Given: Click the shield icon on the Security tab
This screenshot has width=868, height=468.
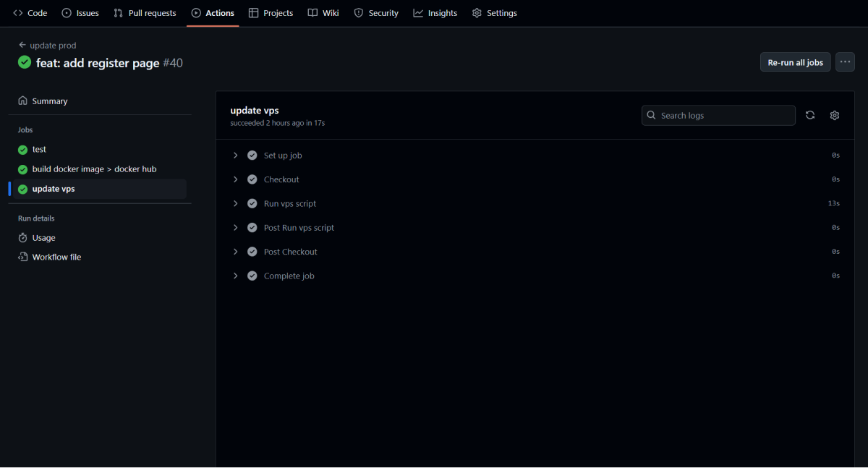Looking at the screenshot, I should [358, 12].
